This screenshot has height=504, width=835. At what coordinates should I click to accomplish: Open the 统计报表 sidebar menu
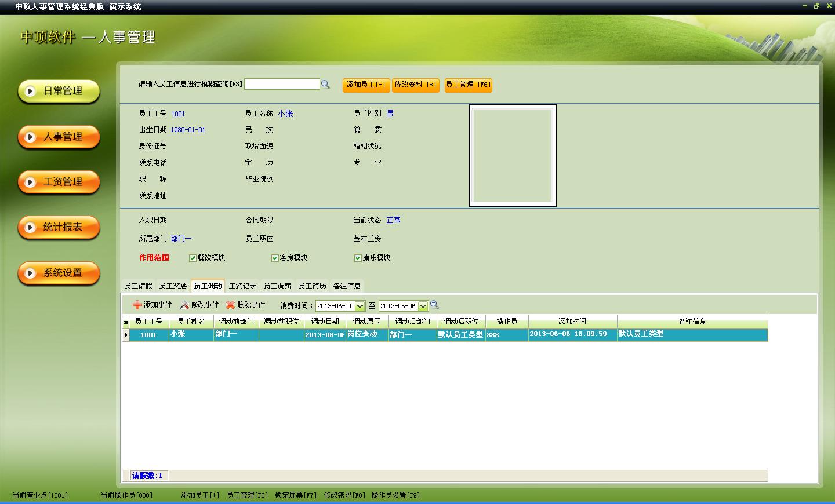click(59, 228)
